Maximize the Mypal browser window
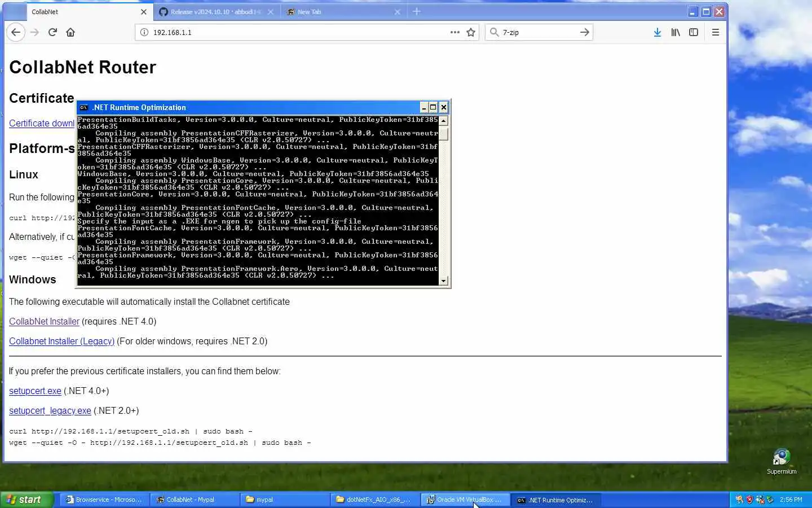 (x=706, y=11)
